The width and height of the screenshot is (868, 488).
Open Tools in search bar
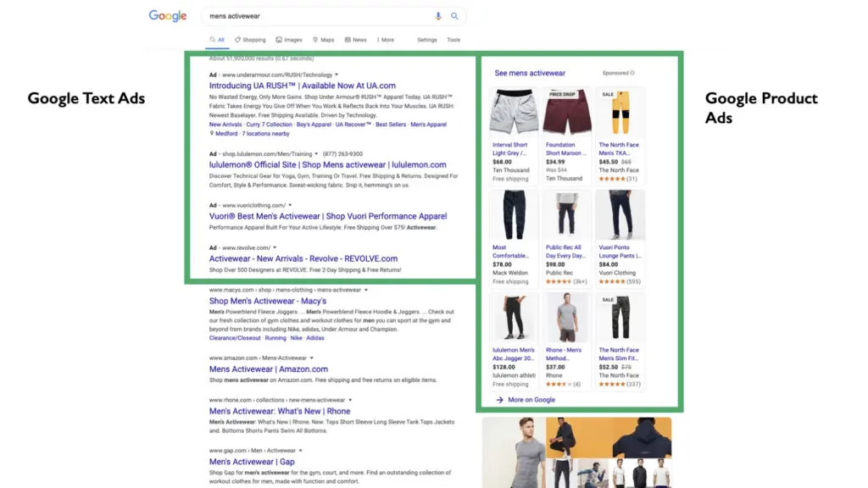453,40
